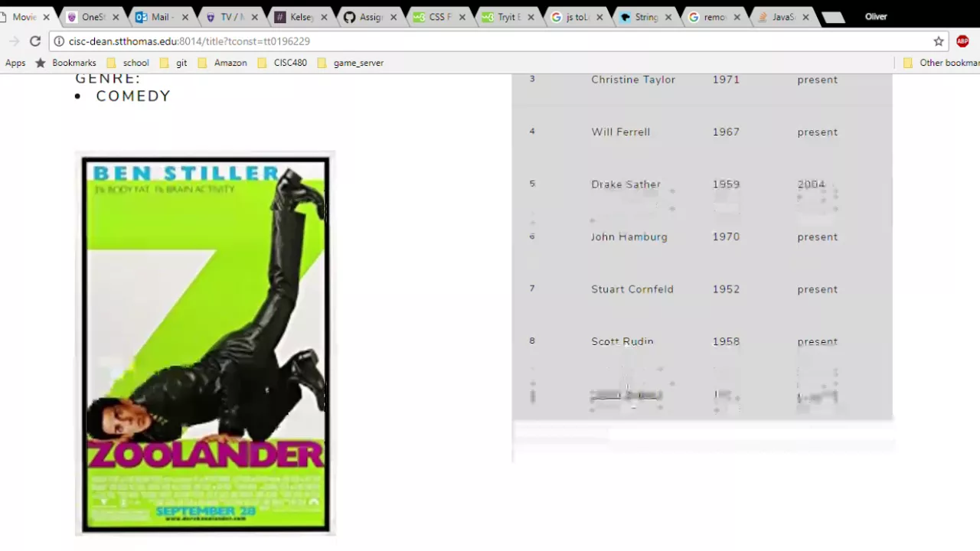Click birth year 1952 cell
The width and height of the screenshot is (980, 551).
[726, 289]
